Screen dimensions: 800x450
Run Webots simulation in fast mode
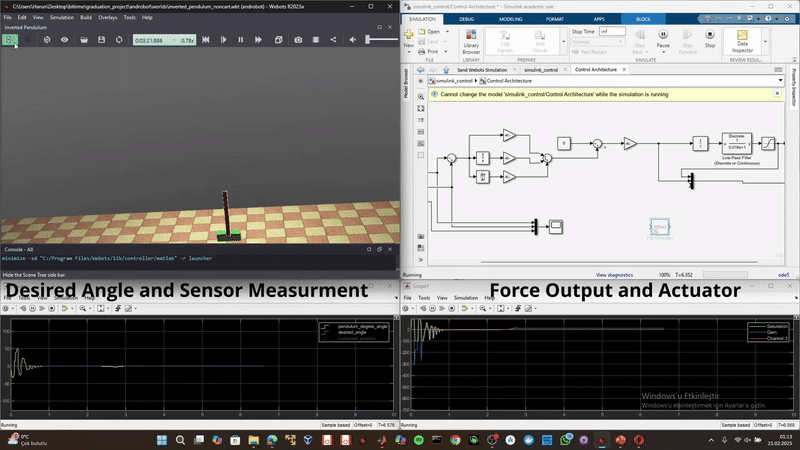click(x=258, y=39)
